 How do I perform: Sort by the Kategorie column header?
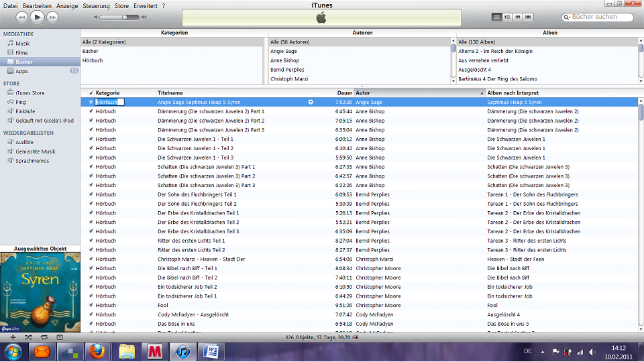(125, 93)
